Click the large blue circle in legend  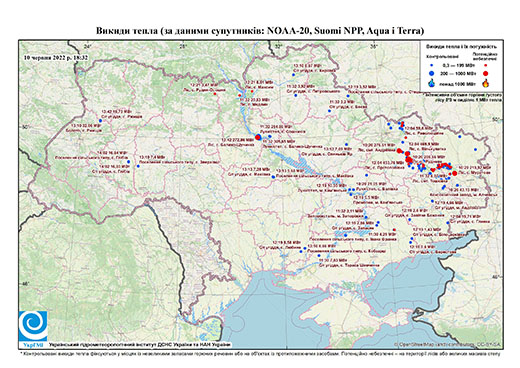point(432,73)
